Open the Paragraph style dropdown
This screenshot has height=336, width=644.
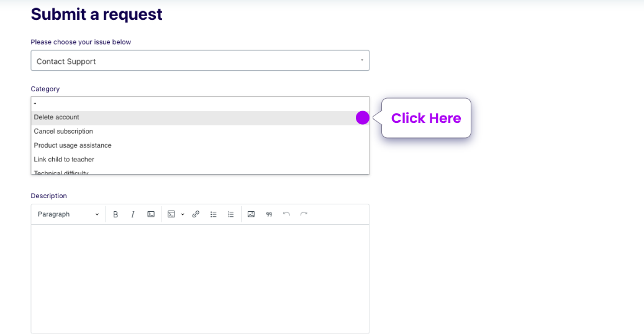click(x=68, y=214)
